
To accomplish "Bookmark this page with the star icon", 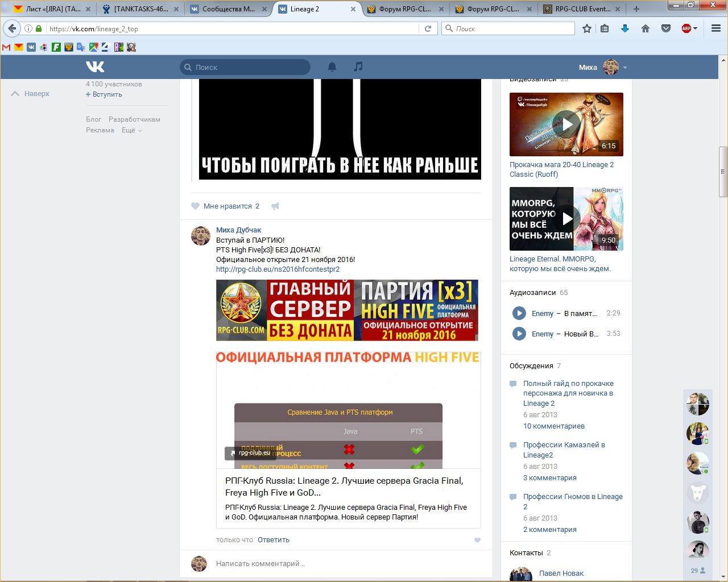I will (587, 28).
